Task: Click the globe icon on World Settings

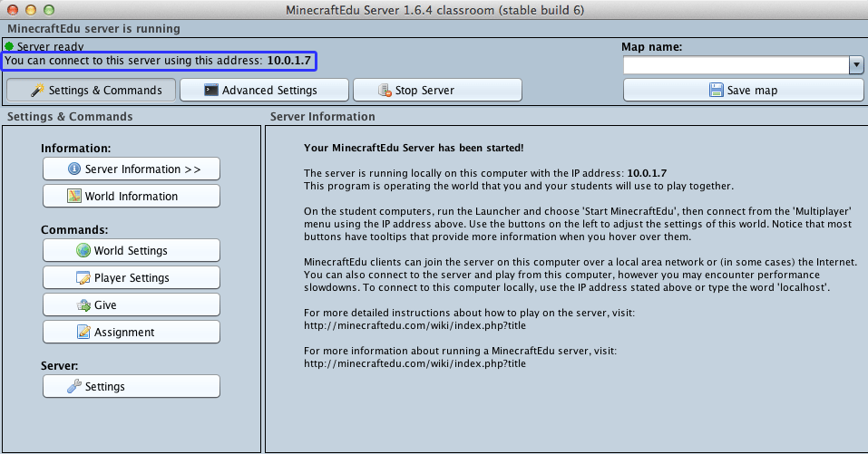Action: click(83, 250)
